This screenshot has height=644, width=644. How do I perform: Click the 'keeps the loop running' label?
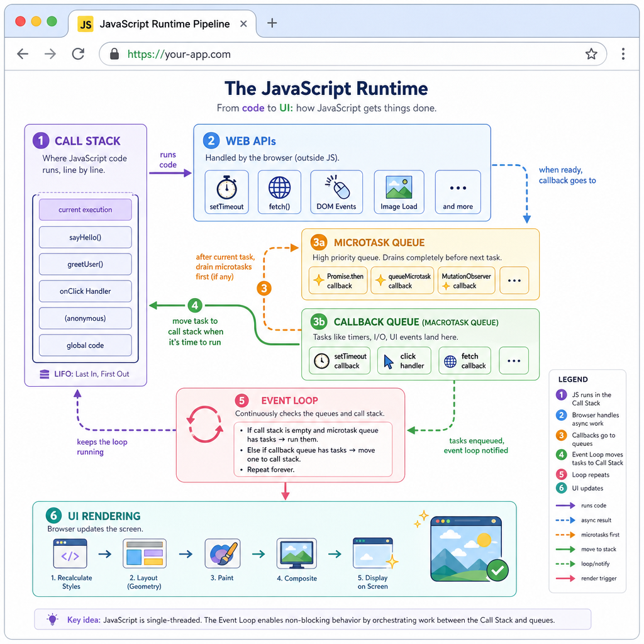pyautogui.click(x=102, y=447)
